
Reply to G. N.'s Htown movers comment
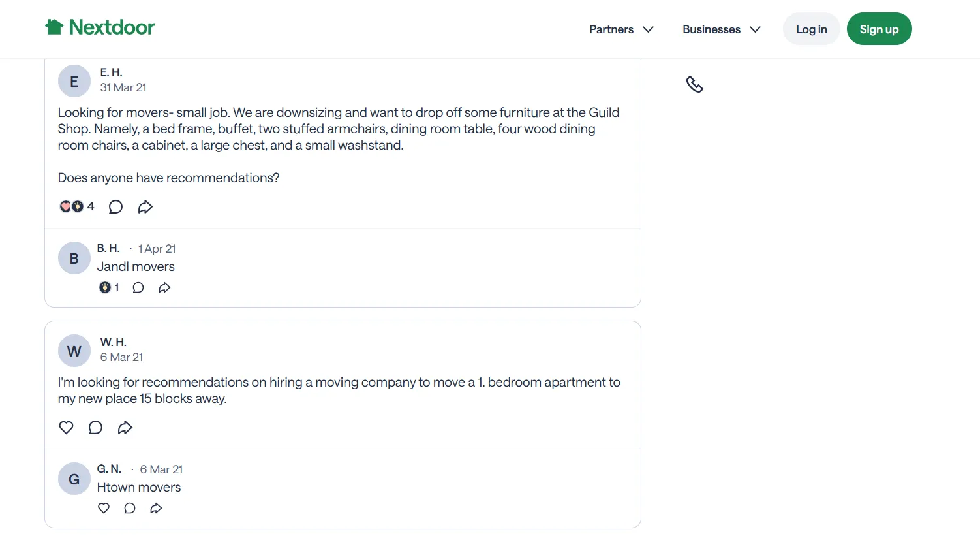(130, 509)
